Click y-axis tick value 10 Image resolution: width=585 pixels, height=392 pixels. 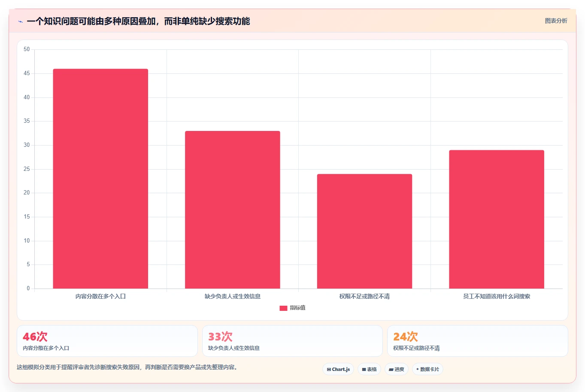(27, 241)
